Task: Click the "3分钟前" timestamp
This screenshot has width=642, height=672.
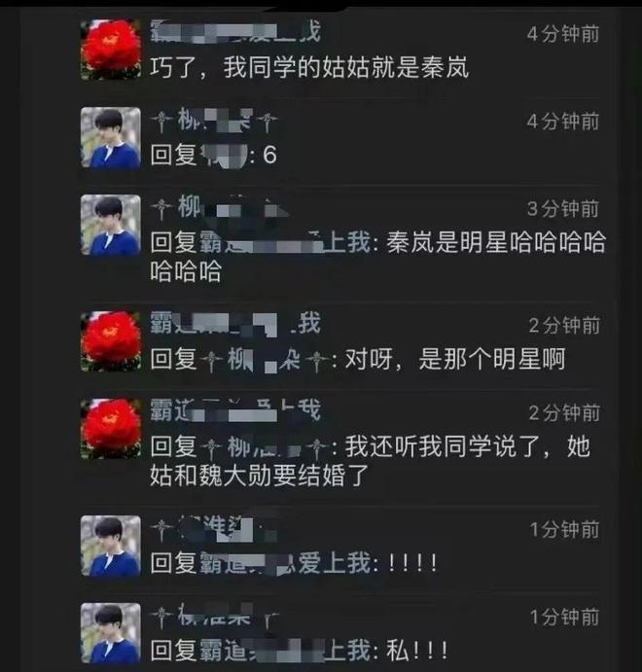Action: click(x=562, y=209)
